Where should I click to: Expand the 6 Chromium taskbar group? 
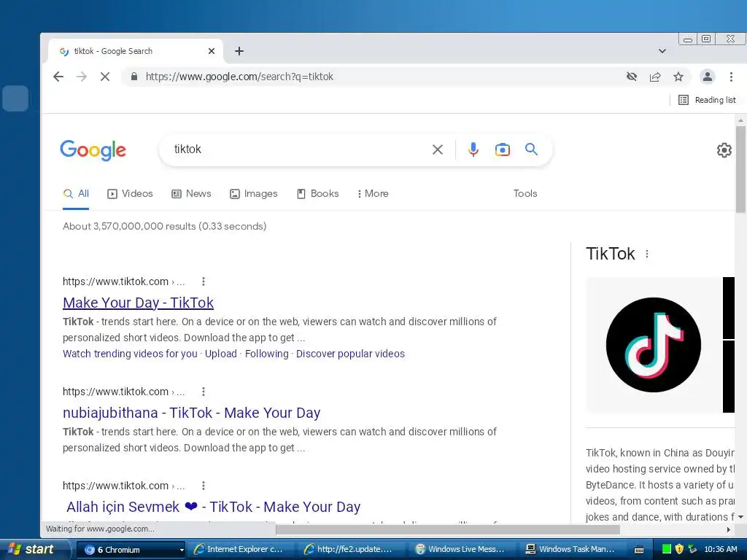[x=131, y=550]
